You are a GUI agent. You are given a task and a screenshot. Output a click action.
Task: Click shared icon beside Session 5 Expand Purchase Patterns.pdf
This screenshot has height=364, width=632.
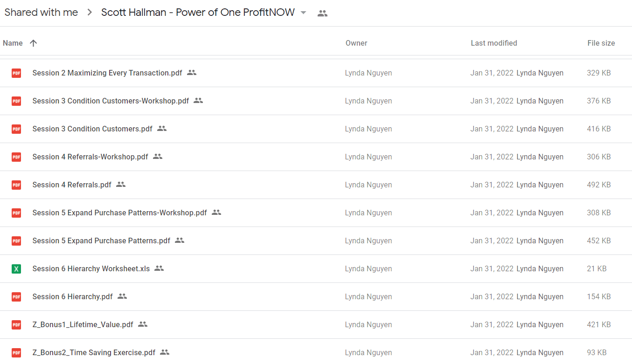[x=180, y=240]
